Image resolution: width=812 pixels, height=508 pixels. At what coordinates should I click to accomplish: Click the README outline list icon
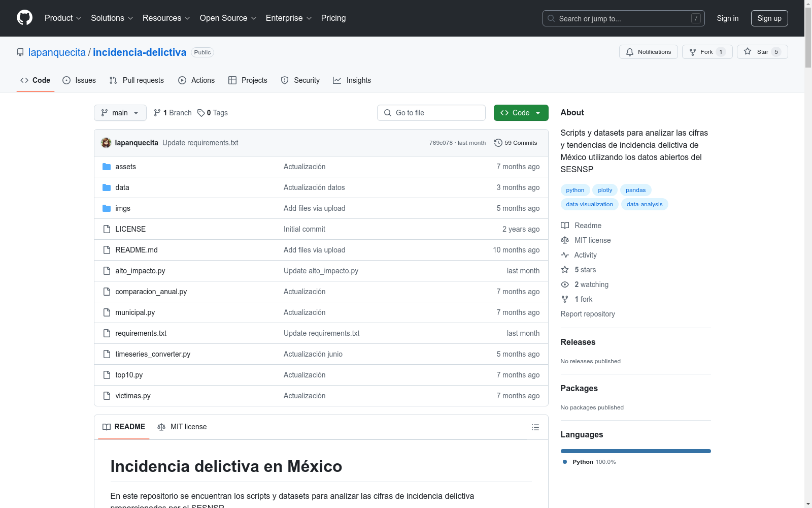tap(535, 427)
